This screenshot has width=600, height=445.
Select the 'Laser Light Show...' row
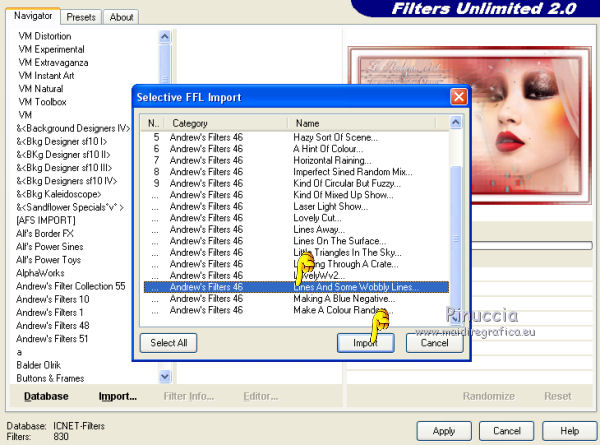click(x=296, y=206)
